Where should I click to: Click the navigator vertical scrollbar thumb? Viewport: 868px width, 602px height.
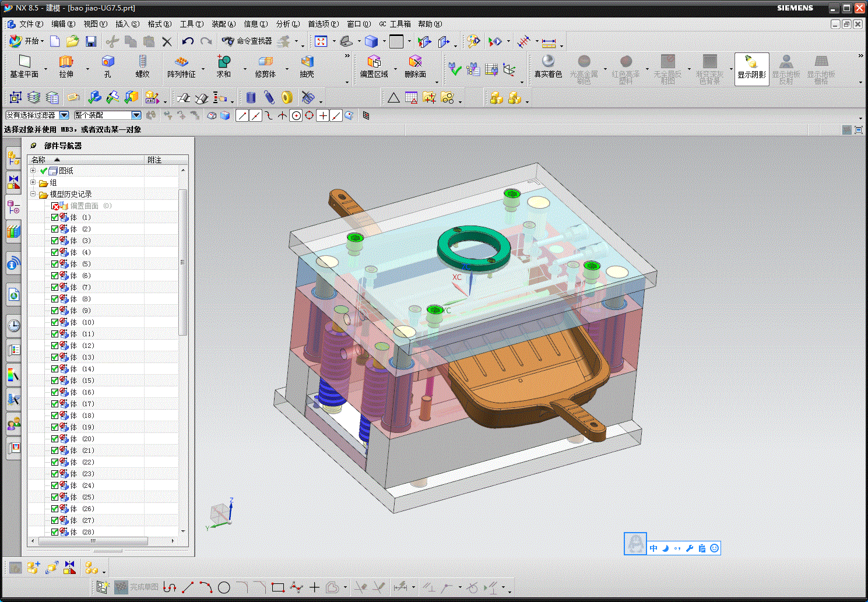point(182,262)
